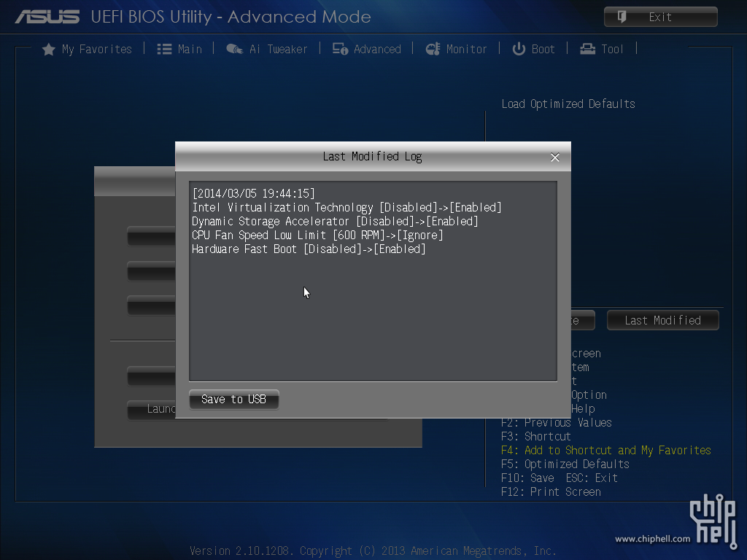Click the Last Modified Log title text
The width and height of the screenshot is (747, 560).
373,157
